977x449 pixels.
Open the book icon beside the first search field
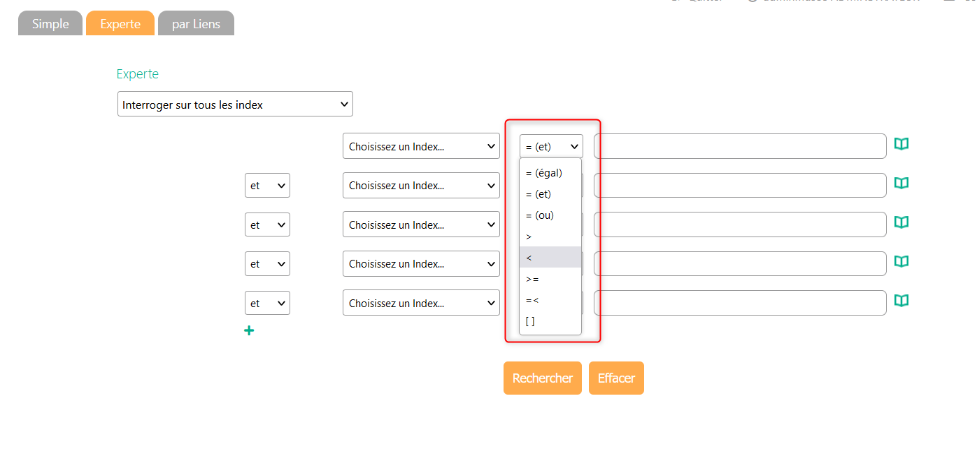(901, 145)
